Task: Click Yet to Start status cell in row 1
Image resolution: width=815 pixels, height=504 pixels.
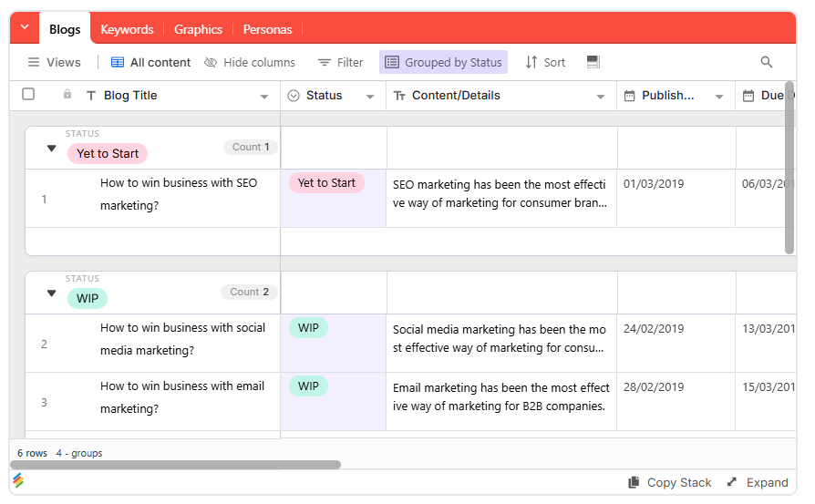Action: [333, 198]
